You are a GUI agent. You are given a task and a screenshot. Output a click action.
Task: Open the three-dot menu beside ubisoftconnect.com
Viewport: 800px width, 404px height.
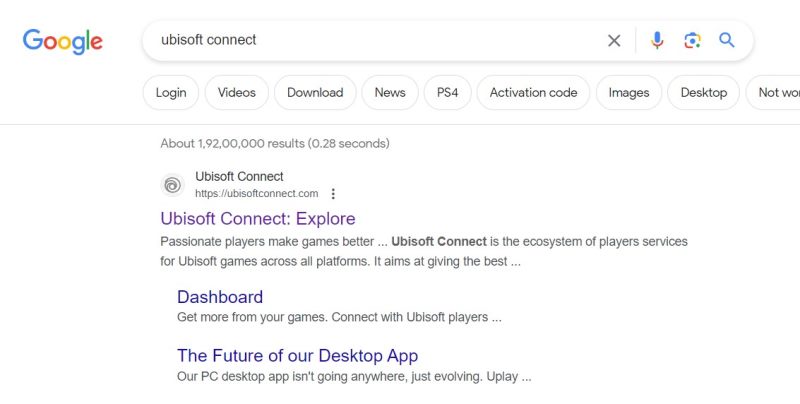[333, 194]
